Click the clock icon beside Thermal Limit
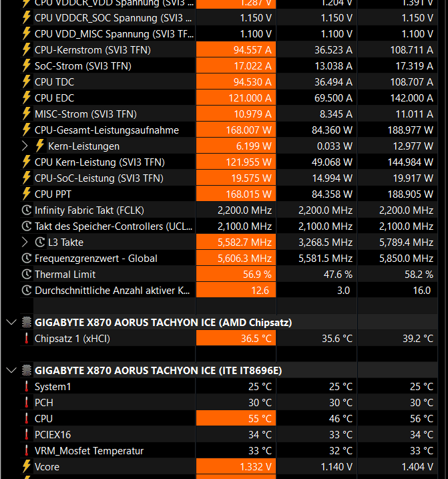 point(27,275)
